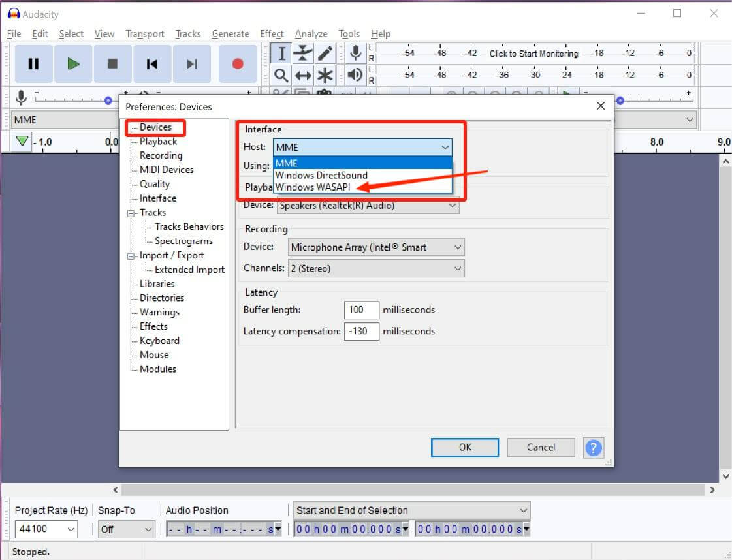Viewport: 732px width, 560px height.
Task: Open the Select menu
Action: [x=71, y=33]
